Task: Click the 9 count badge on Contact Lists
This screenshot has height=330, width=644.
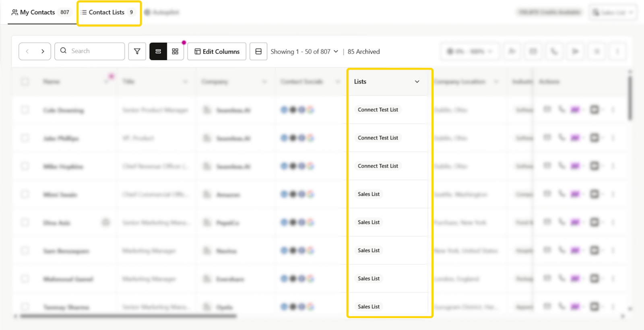Action: pyautogui.click(x=131, y=12)
